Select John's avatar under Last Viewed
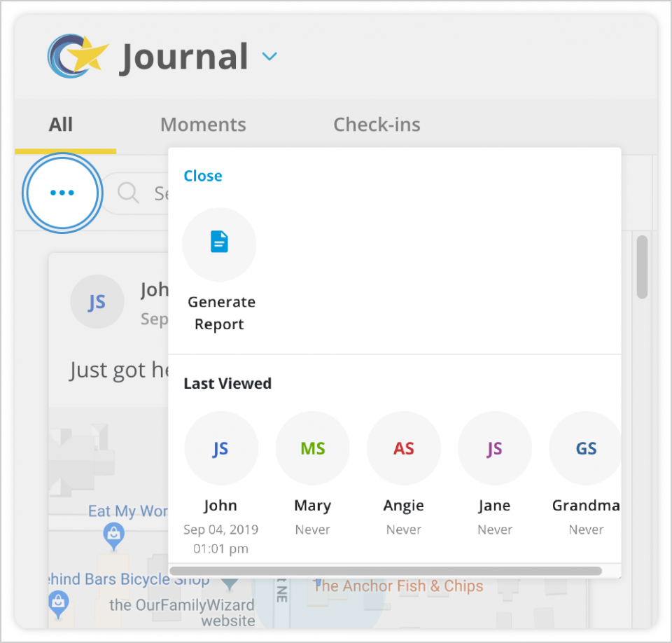672x643 pixels. point(221,448)
